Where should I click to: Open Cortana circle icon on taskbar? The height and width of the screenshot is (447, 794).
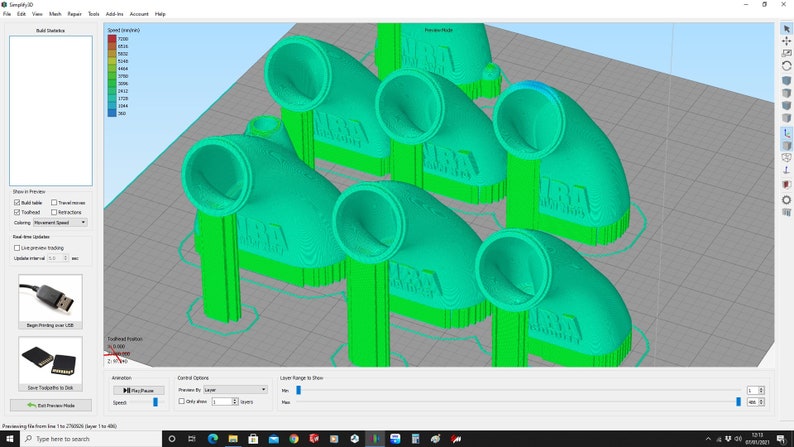(172, 439)
